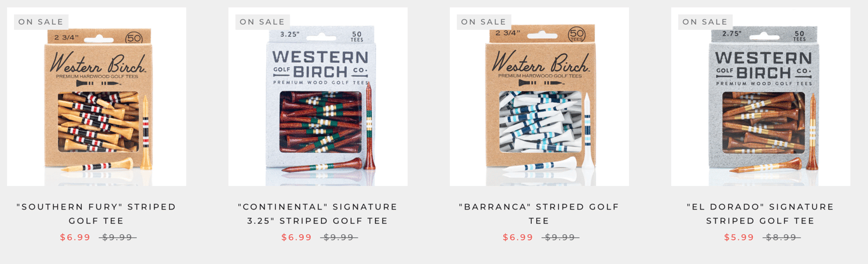Click the On Sale badge on Barranca
The width and height of the screenshot is (868, 264).
click(x=484, y=22)
